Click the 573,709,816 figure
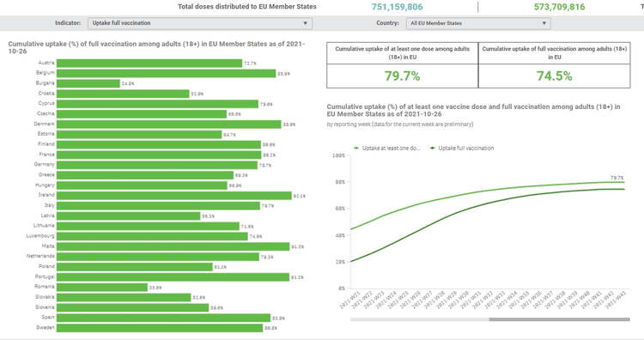Viewport: 644px width, 340px height. tap(559, 7)
